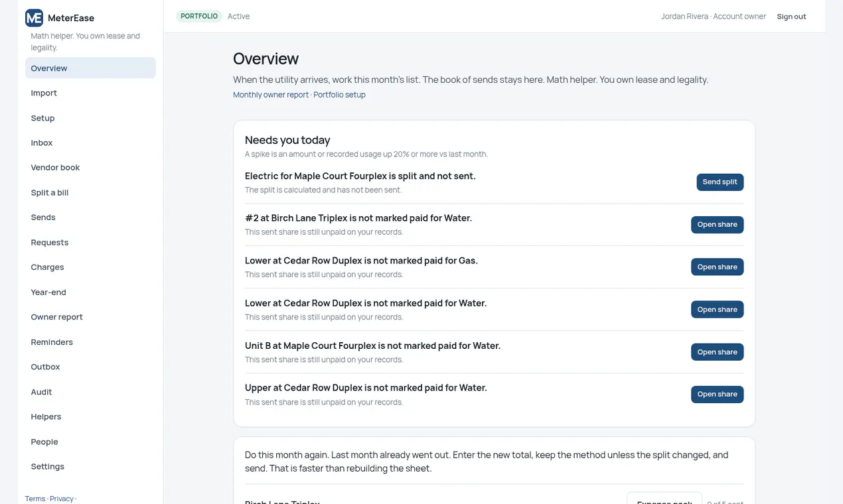
Task: Open Owner report from sidebar
Action: point(90,317)
